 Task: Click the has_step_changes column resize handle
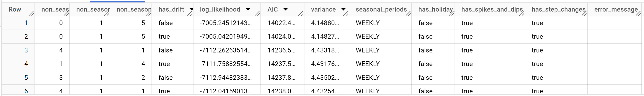(584, 14)
